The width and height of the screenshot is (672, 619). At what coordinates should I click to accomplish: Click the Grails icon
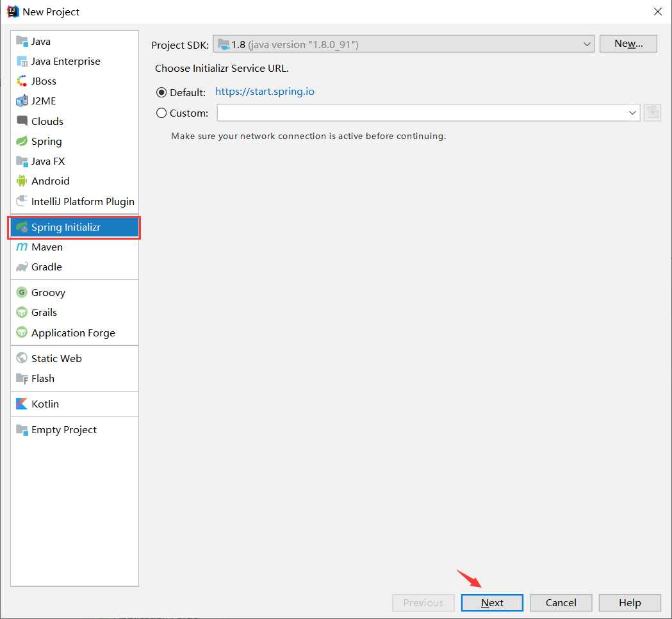pyautogui.click(x=22, y=312)
